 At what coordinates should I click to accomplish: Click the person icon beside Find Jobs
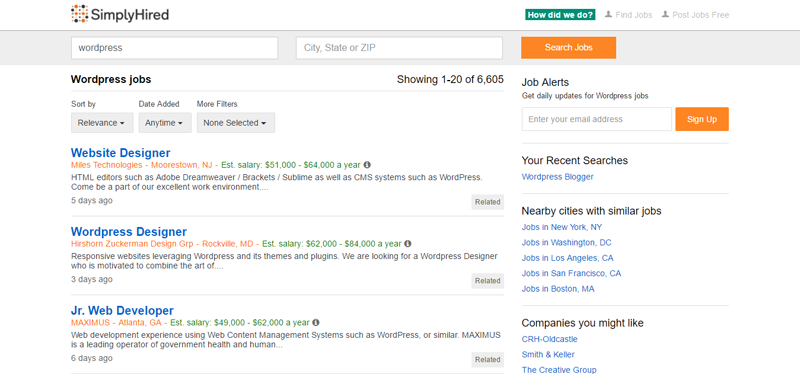(x=608, y=15)
